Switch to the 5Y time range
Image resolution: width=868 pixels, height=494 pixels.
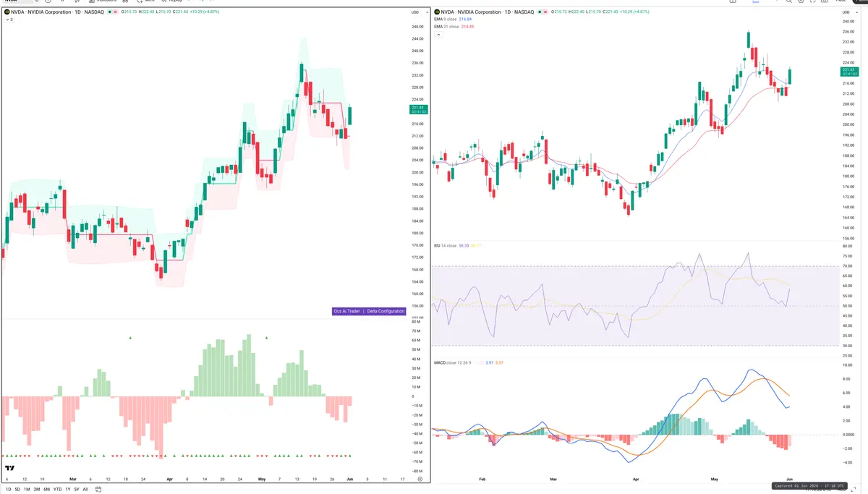tap(77, 490)
